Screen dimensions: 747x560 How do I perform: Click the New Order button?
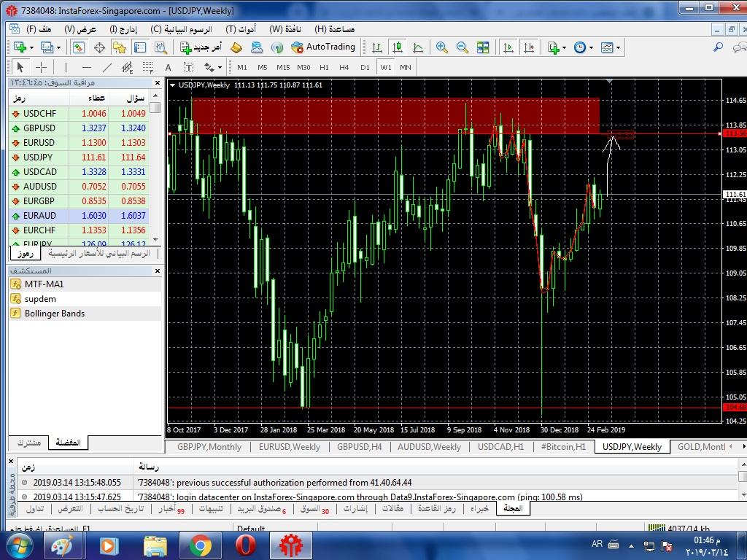[201, 47]
